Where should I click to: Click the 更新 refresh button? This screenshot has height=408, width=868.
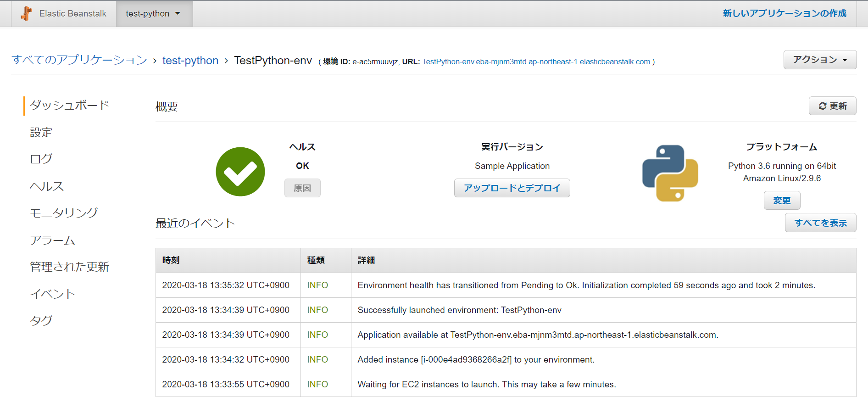(x=832, y=106)
